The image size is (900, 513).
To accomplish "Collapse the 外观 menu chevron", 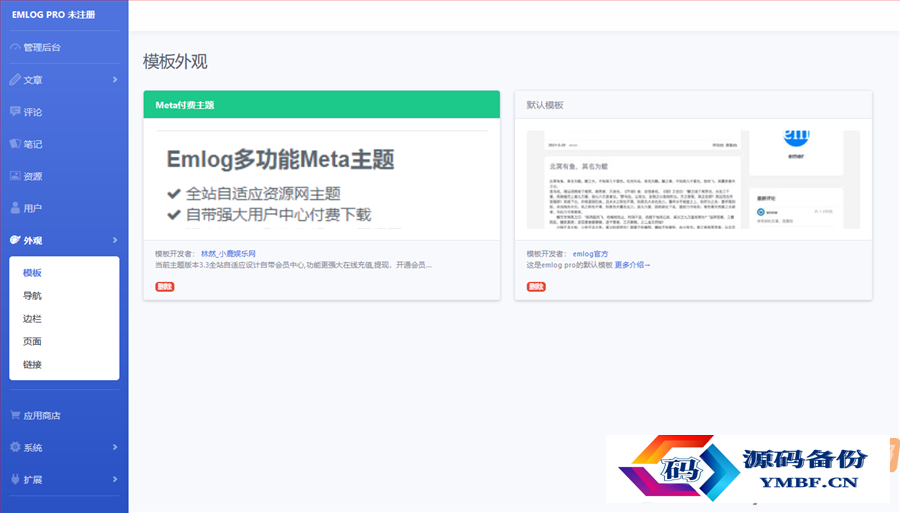I will [x=115, y=240].
